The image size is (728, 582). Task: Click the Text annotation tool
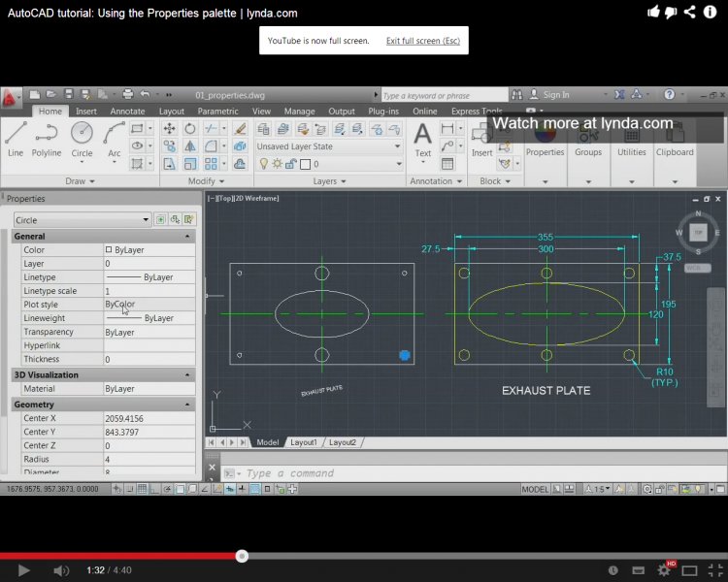pos(423,138)
